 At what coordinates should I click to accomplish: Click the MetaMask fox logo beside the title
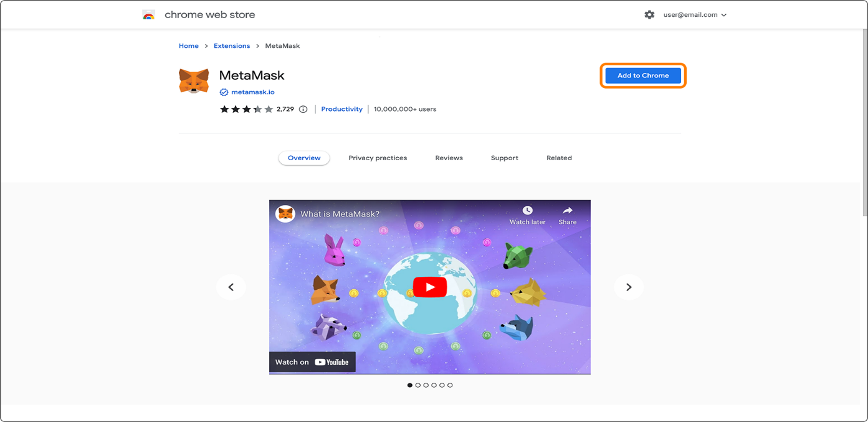point(194,81)
